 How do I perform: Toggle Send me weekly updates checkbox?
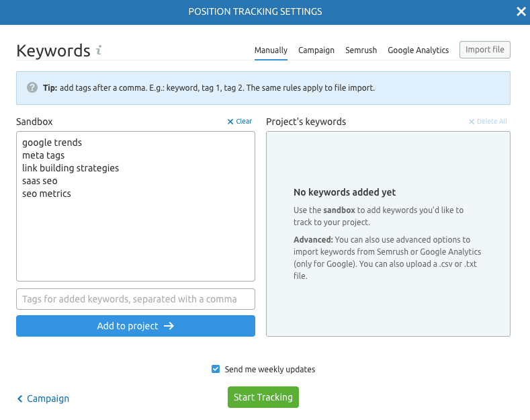point(216,369)
